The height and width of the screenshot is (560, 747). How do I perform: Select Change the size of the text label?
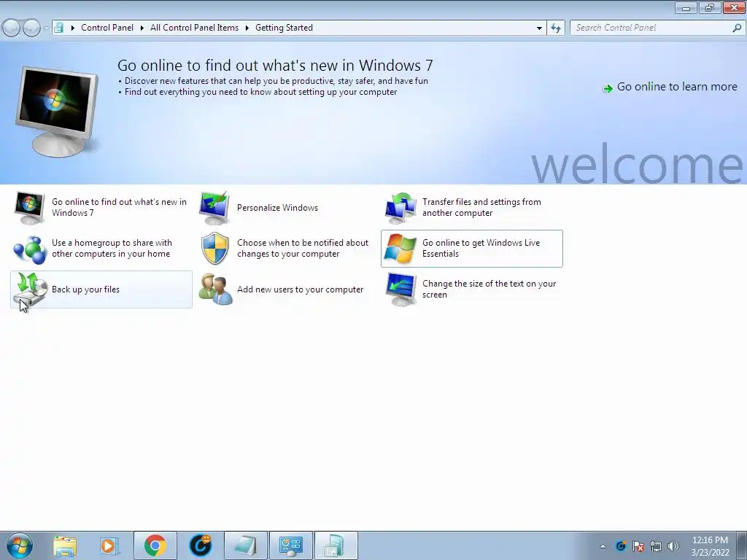point(489,289)
